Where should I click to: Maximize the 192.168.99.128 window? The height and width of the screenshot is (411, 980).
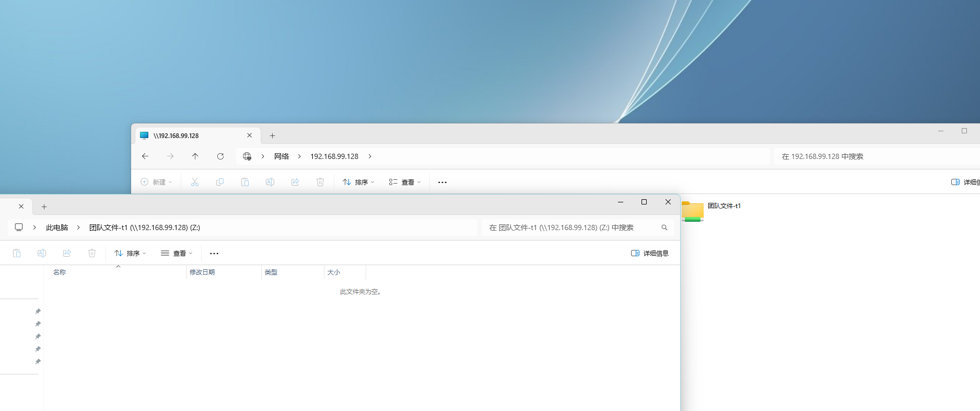pos(964,131)
